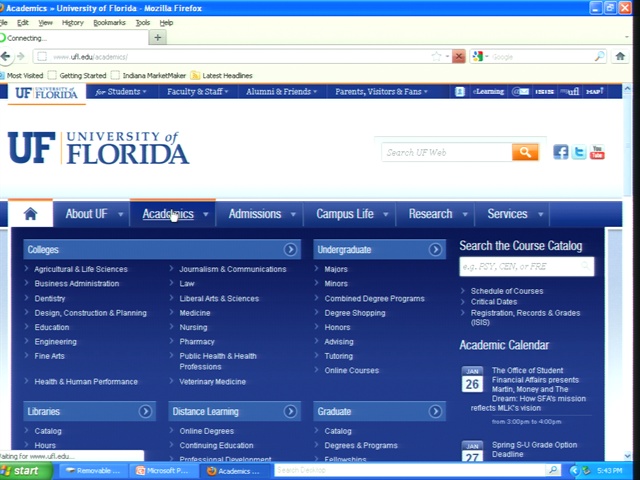Click the home icon in main navigation

click(31, 213)
